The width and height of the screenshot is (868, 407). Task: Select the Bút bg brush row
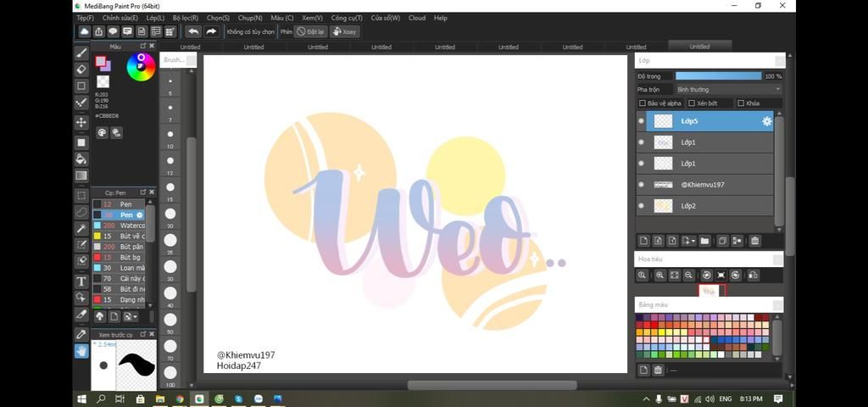119,257
